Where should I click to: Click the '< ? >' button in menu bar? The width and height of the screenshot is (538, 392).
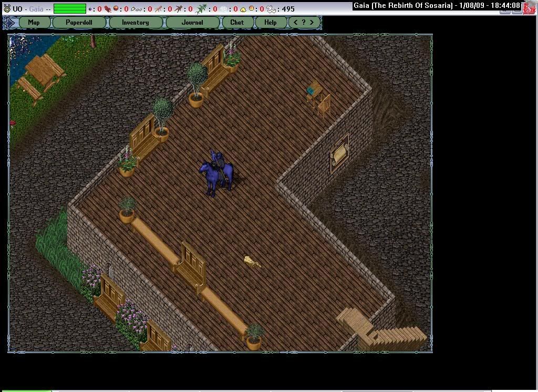pos(304,22)
